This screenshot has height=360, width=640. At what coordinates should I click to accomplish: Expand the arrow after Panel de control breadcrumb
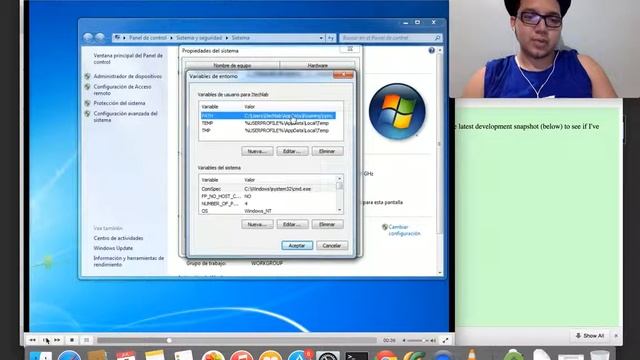(171, 38)
